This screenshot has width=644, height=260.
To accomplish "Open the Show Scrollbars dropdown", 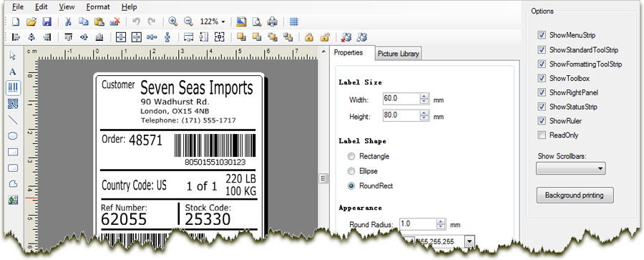I will [570, 168].
